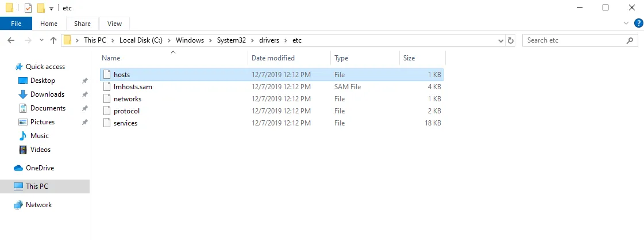Click the pin icon next to Documents
This screenshot has width=644, height=240.
click(x=84, y=108)
